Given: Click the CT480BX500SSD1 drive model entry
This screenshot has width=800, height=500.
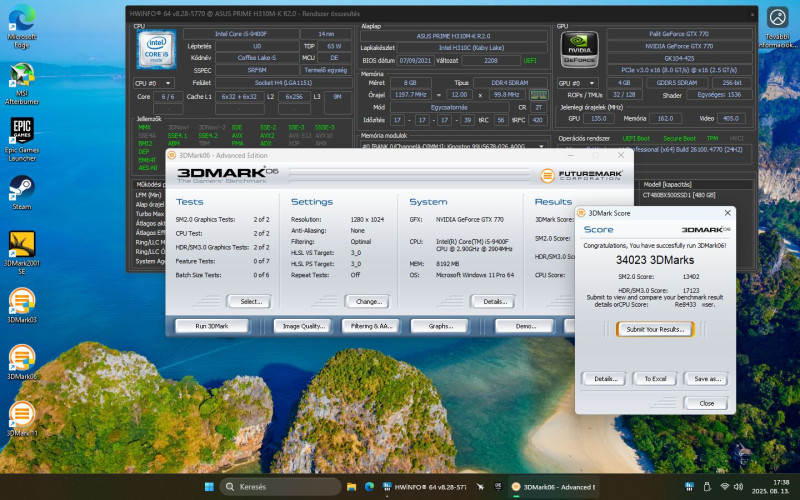Looking at the screenshot, I should [x=679, y=195].
